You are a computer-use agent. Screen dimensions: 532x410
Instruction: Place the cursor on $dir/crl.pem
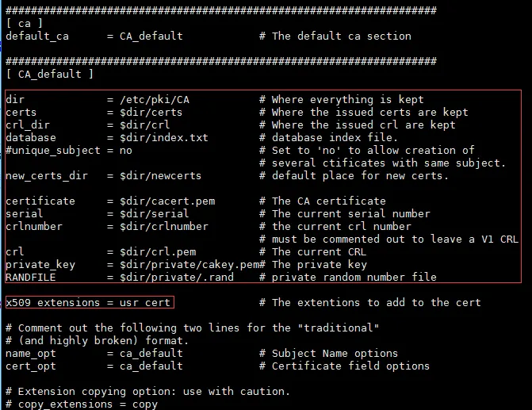pos(158,252)
